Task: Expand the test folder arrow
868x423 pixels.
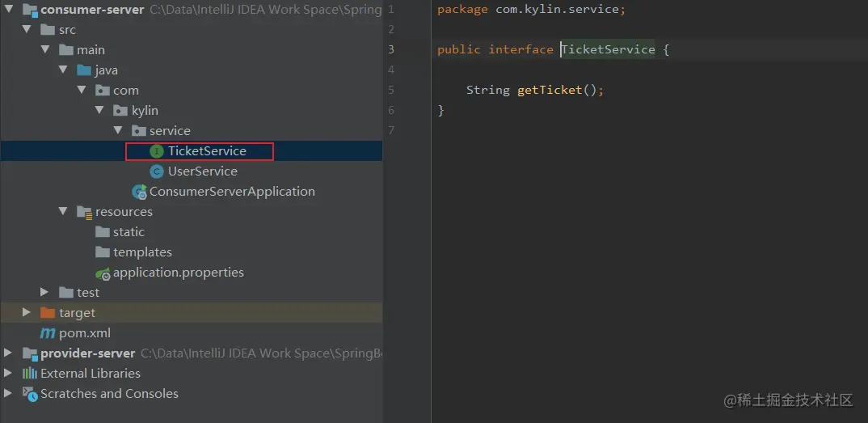Action: click(x=44, y=292)
